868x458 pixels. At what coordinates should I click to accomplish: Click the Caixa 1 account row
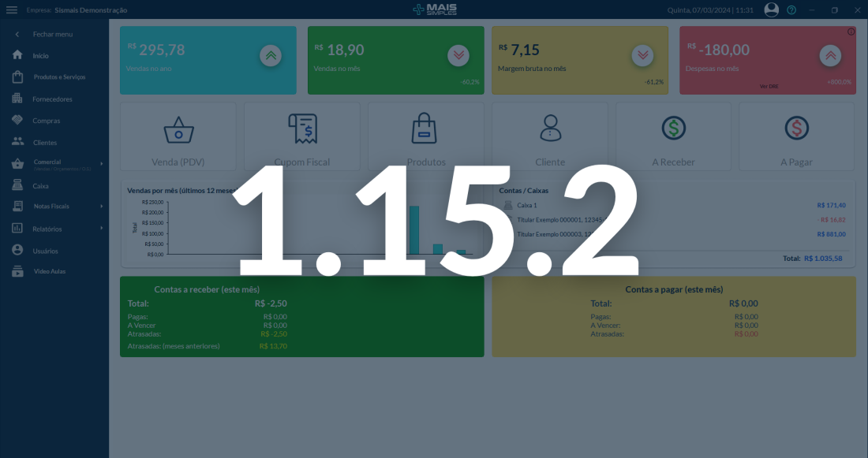pos(674,205)
